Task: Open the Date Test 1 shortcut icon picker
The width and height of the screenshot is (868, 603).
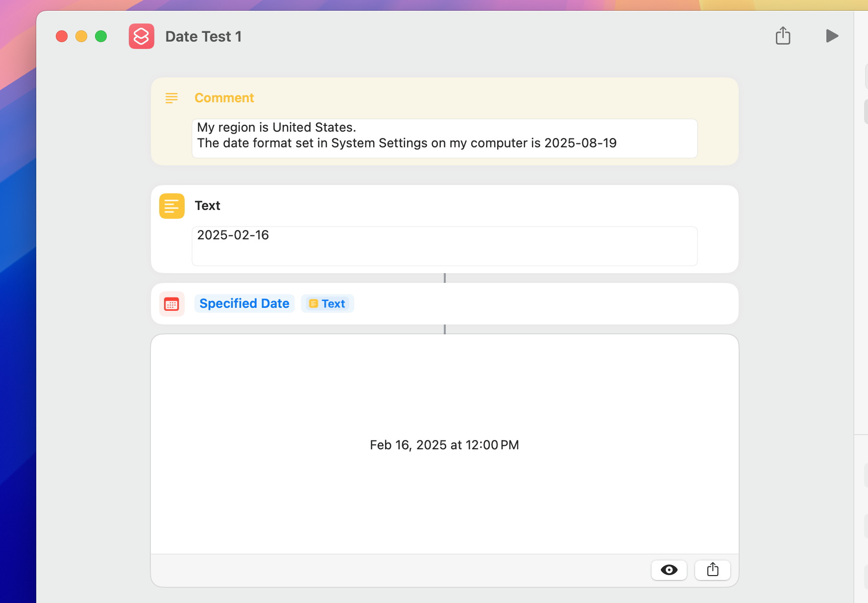Action: [142, 36]
